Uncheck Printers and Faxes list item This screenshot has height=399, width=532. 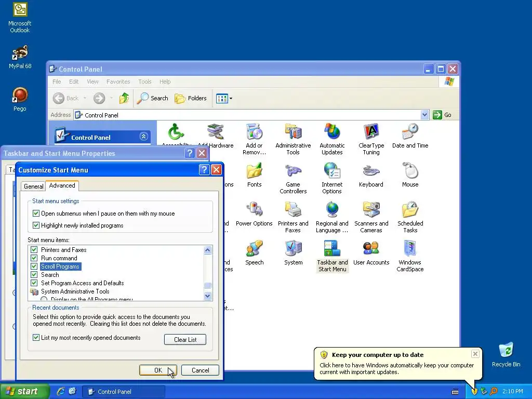point(34,250)
